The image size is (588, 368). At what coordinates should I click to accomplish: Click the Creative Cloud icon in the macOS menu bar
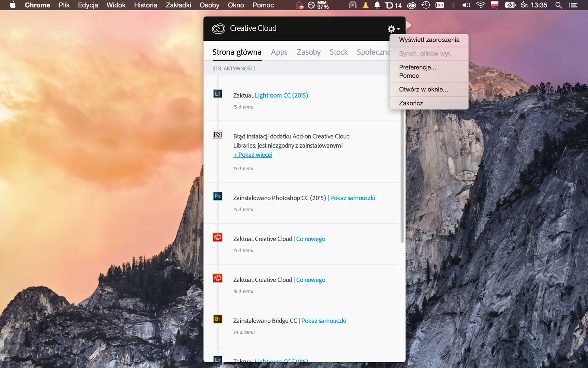tap(412, 5)
